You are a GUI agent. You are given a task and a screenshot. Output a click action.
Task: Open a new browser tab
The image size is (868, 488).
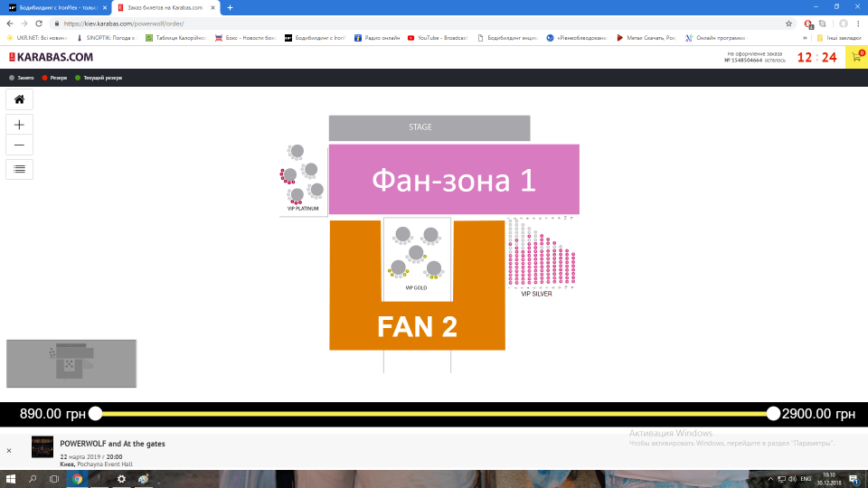[230, 7]
